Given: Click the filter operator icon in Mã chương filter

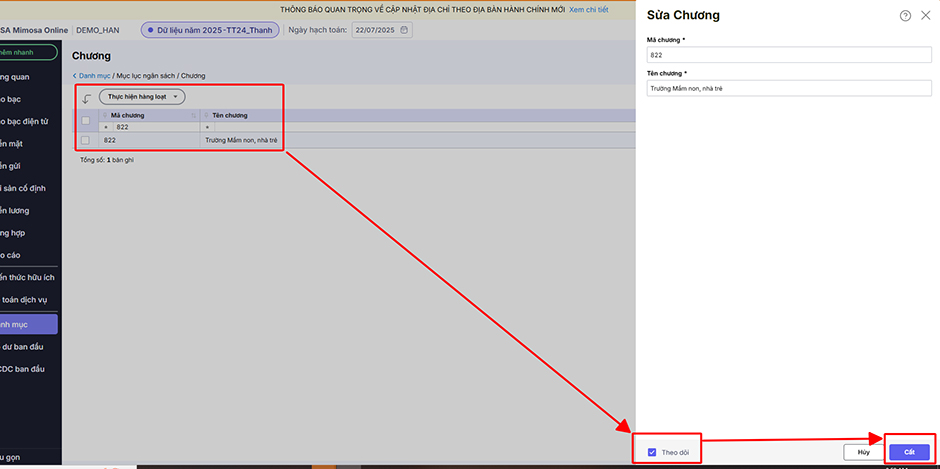Looking at the screenshot, I should [106, 128].
